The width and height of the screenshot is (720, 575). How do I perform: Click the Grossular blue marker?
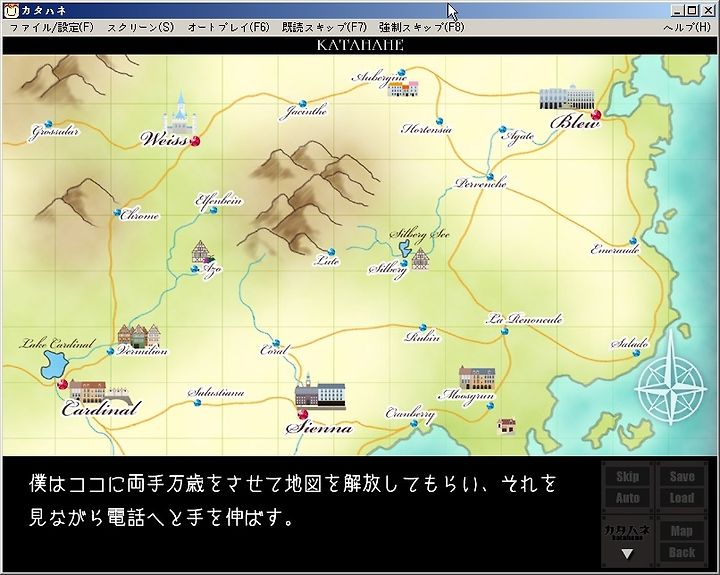coord(48,124)
